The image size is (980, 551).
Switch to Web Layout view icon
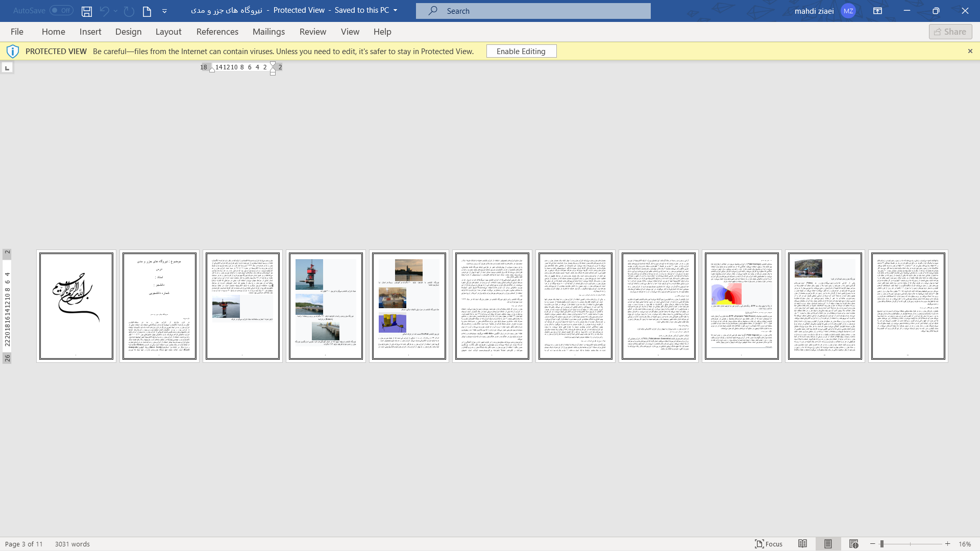[853, 544]
